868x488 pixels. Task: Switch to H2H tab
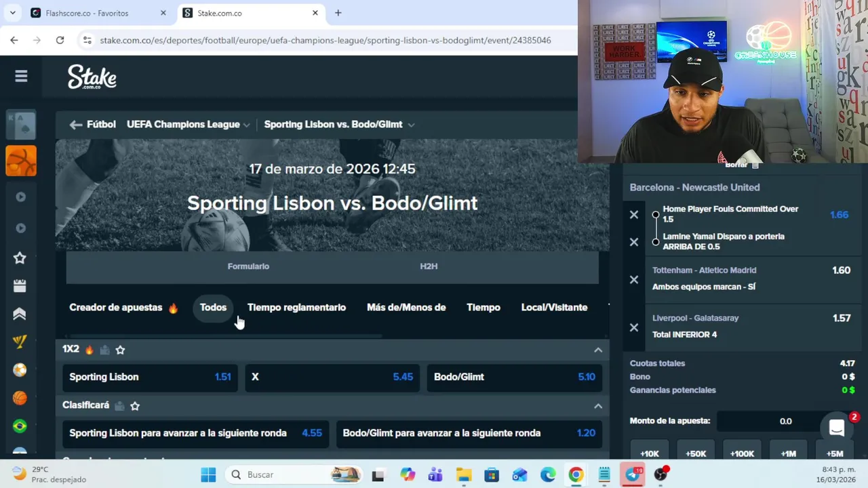tap(429, 266)
